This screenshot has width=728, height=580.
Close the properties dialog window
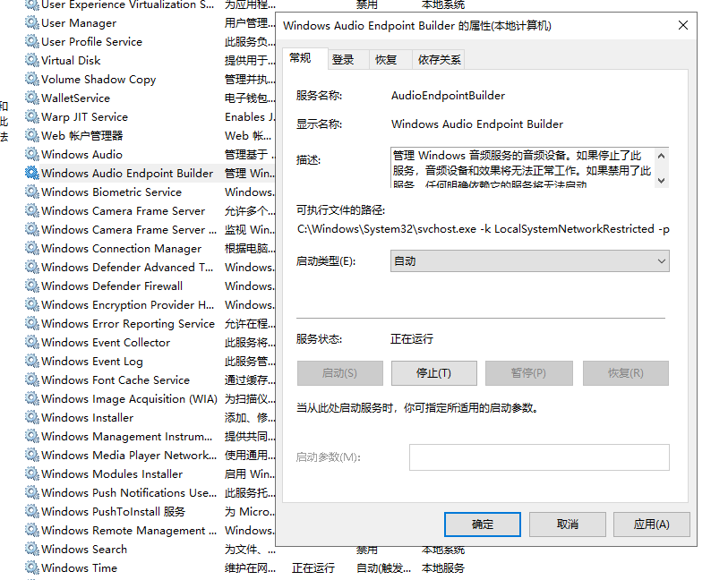[683, 26]
